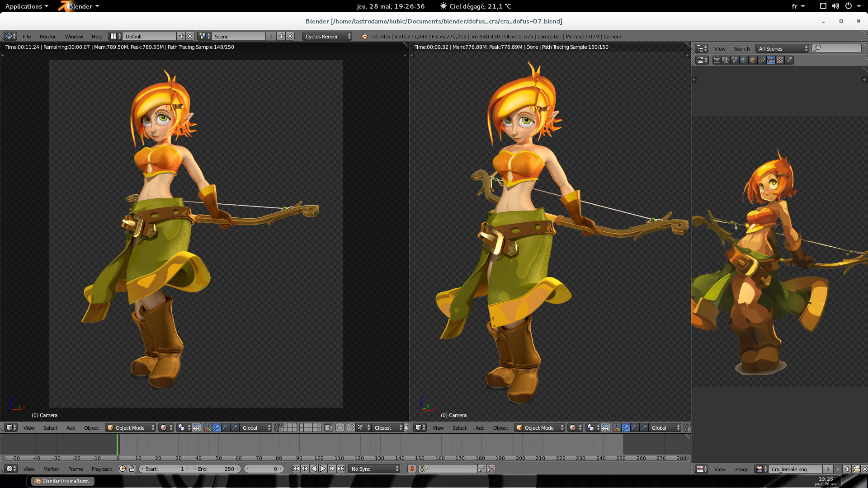Play the animation in reverse

314,469
